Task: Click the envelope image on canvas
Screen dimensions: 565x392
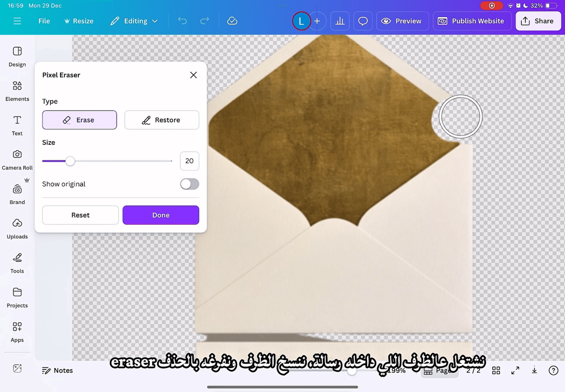Action: click(334, 184)
